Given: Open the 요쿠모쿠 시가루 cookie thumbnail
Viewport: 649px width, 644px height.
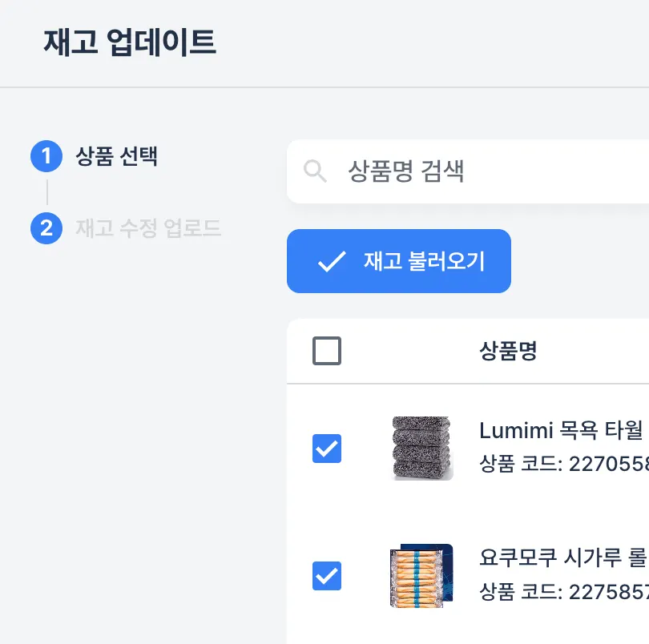Looking at the screenshot, I should (420, 575).
